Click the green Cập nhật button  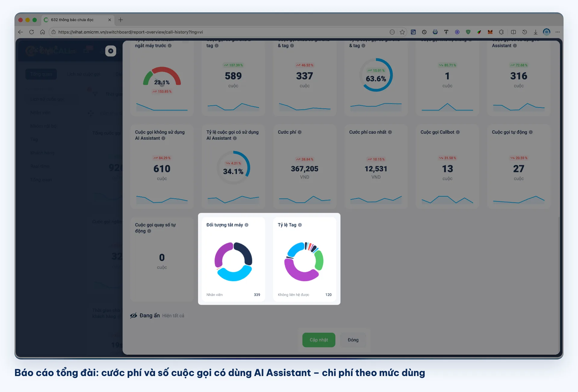pyautogui.click(x=319, y=340)
